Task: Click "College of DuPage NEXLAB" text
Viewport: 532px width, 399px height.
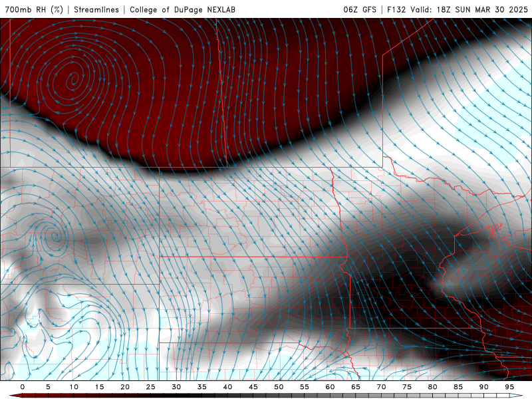Action: click(182, 9)
